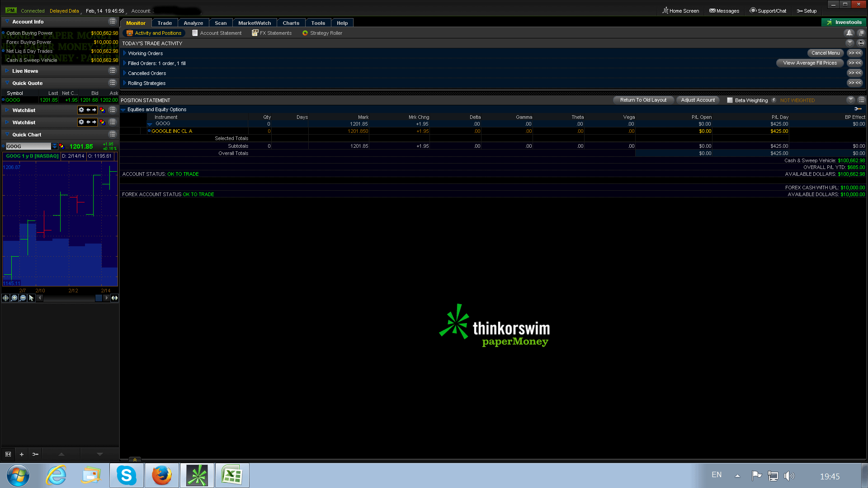
Task: Open the Quick Quote panel menu icon
Action: point(113,83)
